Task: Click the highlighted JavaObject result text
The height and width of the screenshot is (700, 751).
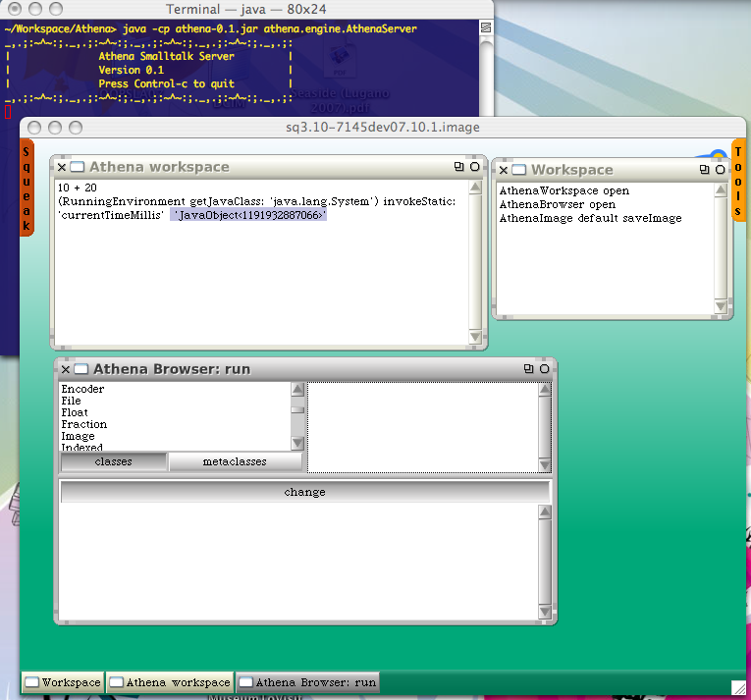Action: click(248, 215)
